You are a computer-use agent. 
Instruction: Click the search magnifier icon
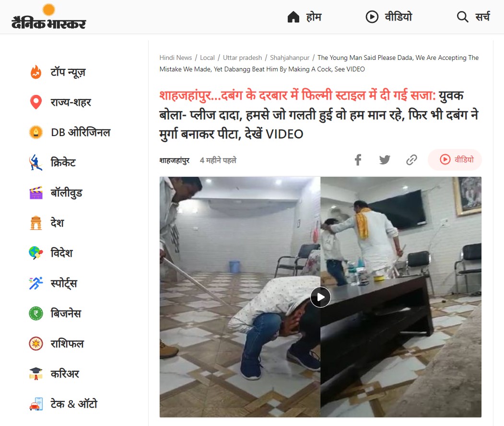coord(462,17)
